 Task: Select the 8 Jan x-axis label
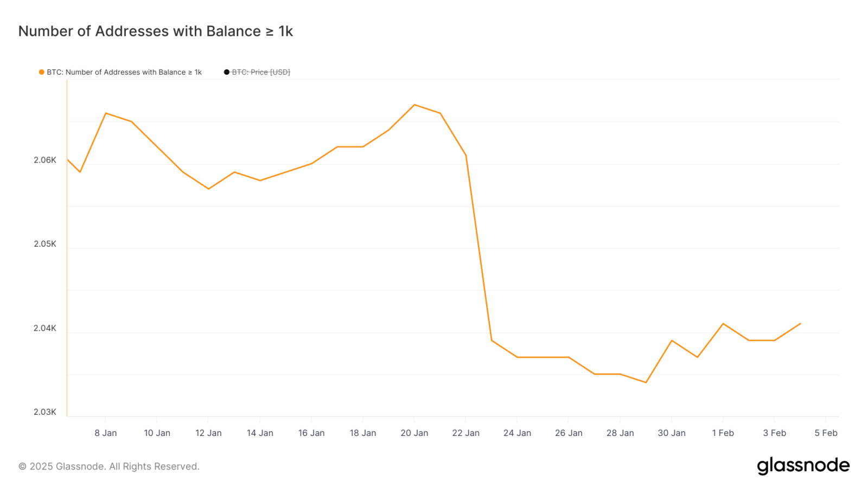click(x=106, y=433)
